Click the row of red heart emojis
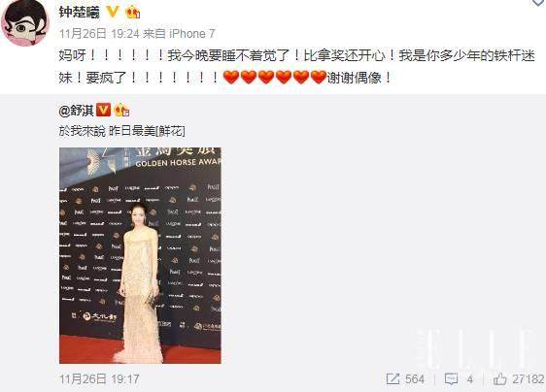Viewport: 546px width, 392px height. click(x=274, y=78)
